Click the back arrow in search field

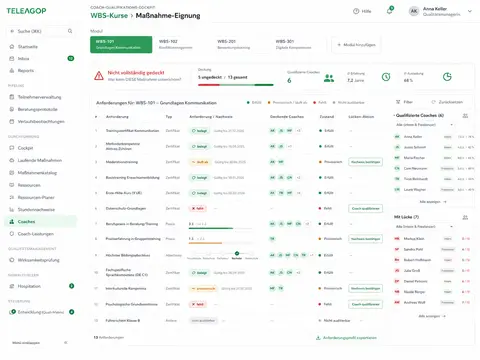pyautogui.click(x=12, y=31)
